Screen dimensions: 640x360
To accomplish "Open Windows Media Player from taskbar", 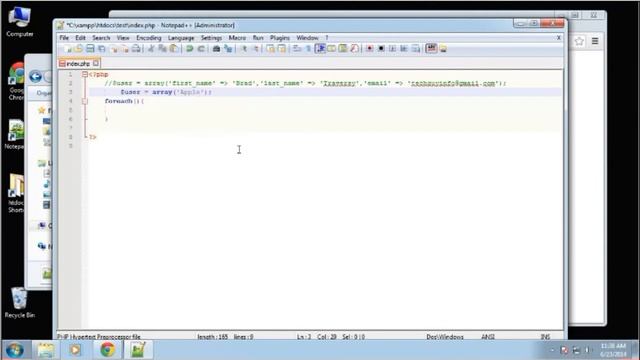I will click(75, 350).
